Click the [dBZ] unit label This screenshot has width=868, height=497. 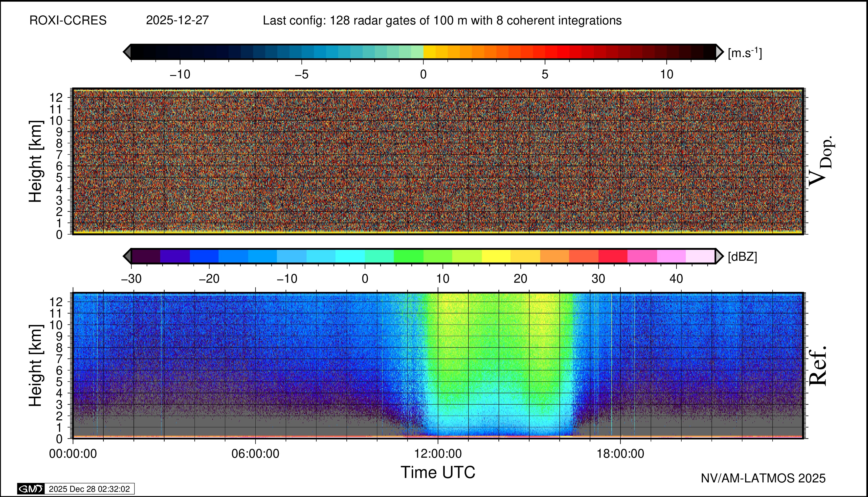point(742,257)
